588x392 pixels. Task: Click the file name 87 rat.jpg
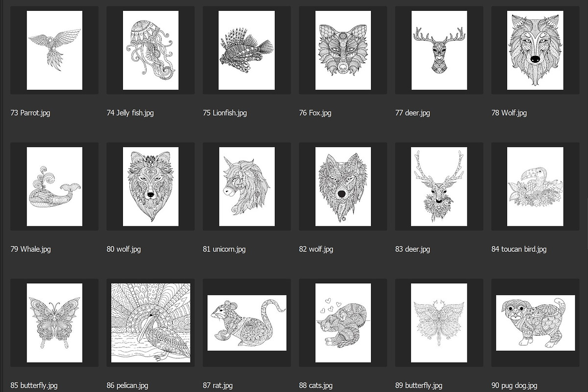(218, 386)
